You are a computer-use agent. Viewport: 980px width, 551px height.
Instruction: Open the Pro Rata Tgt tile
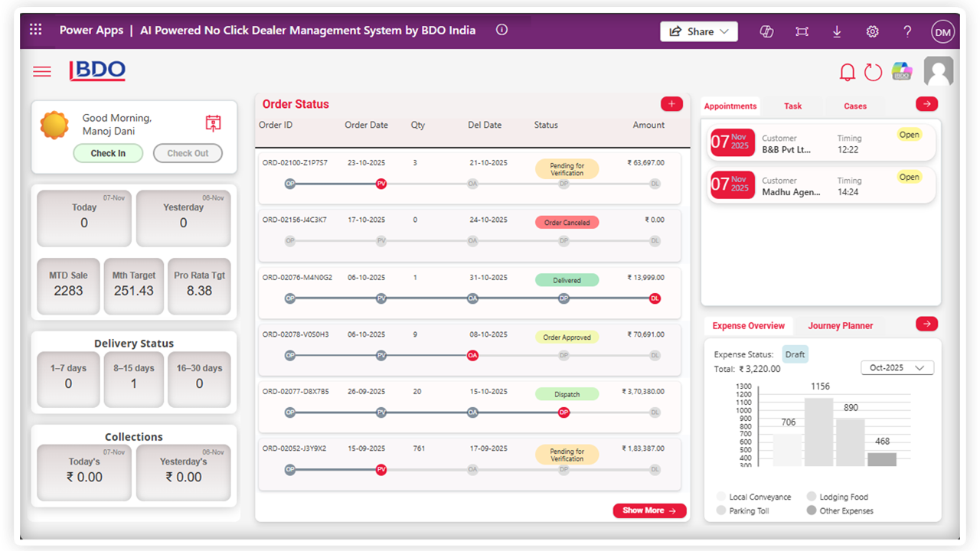pyautogui.click(x=199, y=286)
